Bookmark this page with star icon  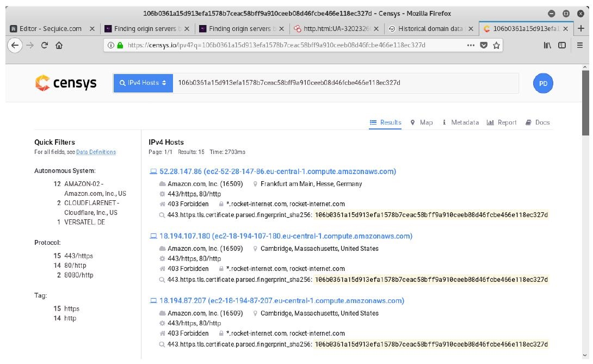[x=497, y=45]
